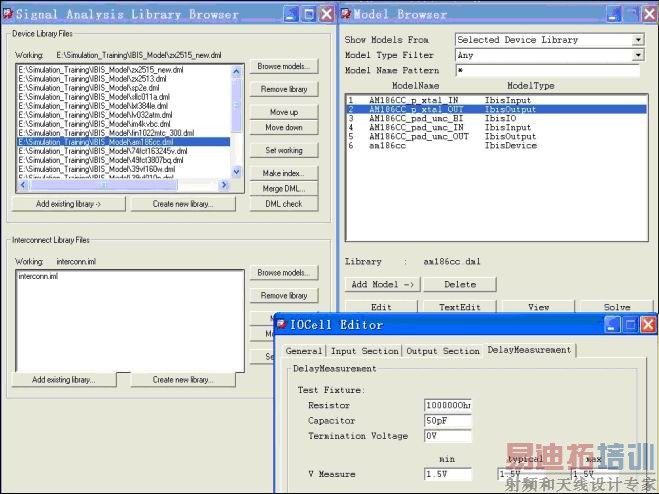Select sp2e.dml library entry
Viewport: 659px width, 494px height.
pos(123,88)
